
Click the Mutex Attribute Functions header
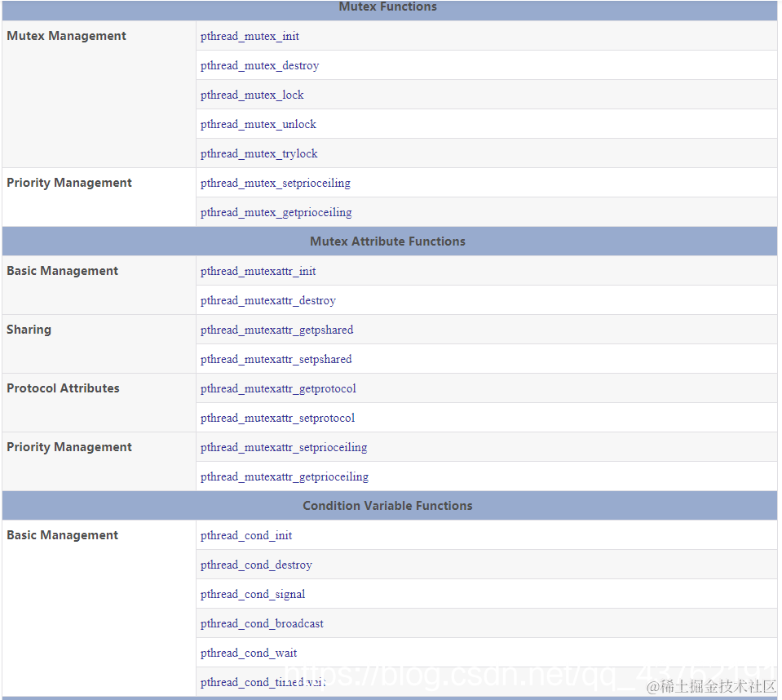tap(387, 241)
